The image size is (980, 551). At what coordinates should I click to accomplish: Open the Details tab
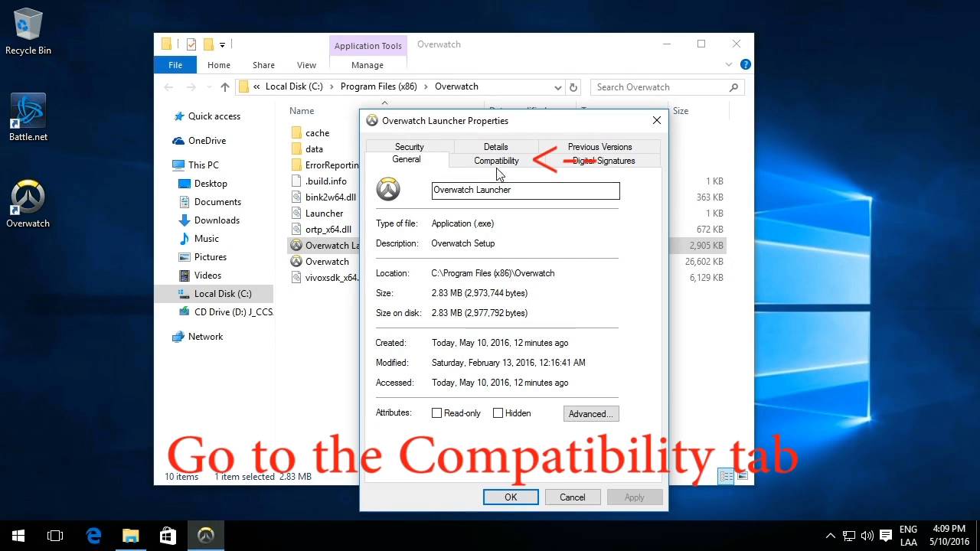495,147
